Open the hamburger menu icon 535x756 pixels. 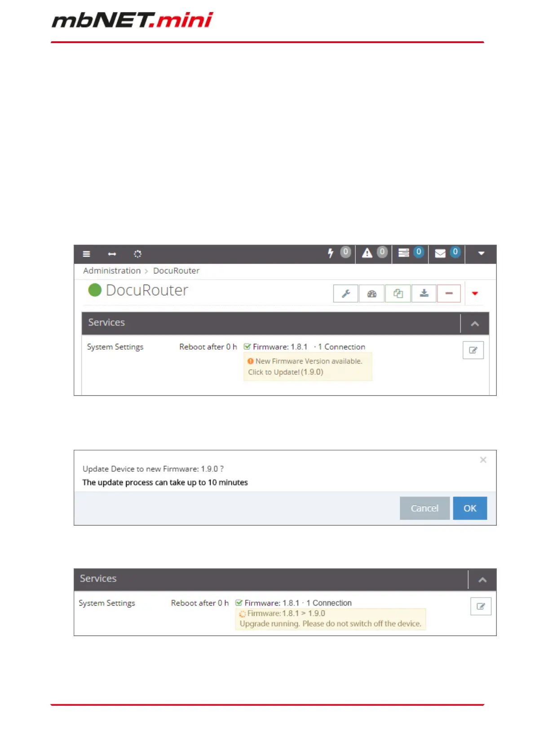coord(86,254)
